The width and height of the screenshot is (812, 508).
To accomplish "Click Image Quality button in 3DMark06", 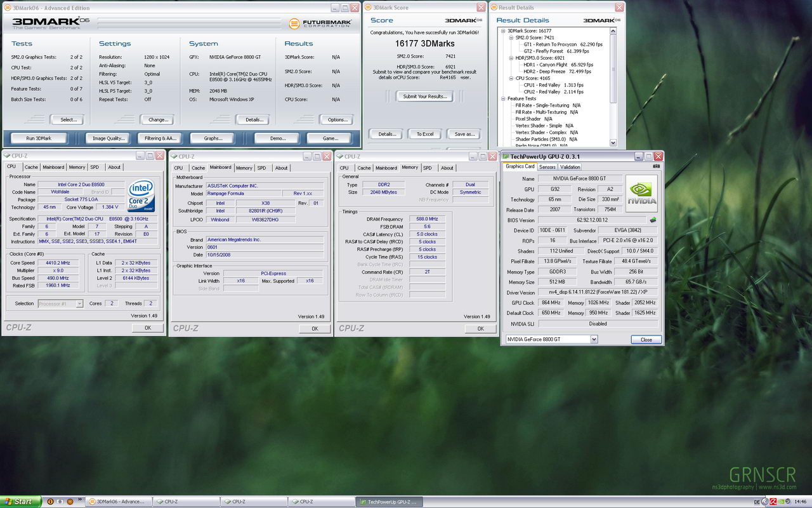I will click(x=108, y=138).
